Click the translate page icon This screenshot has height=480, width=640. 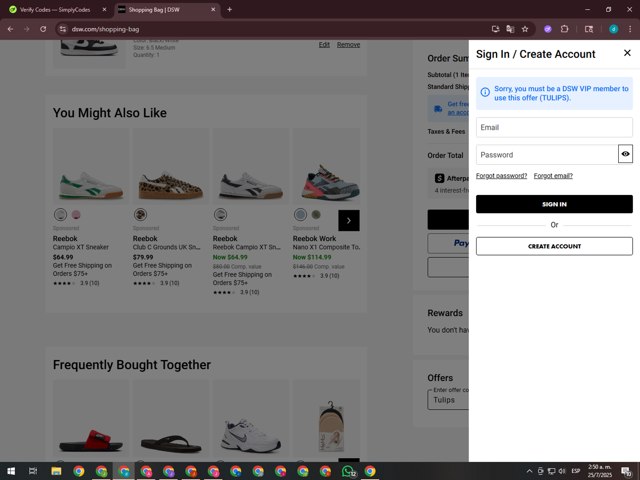point(510,29)
